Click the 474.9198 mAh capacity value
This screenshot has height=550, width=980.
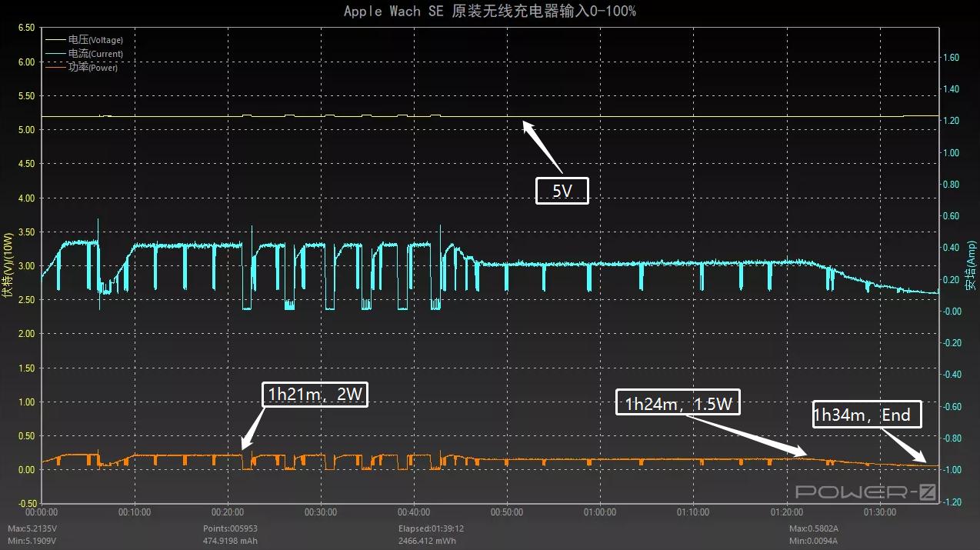pos(232,540)
